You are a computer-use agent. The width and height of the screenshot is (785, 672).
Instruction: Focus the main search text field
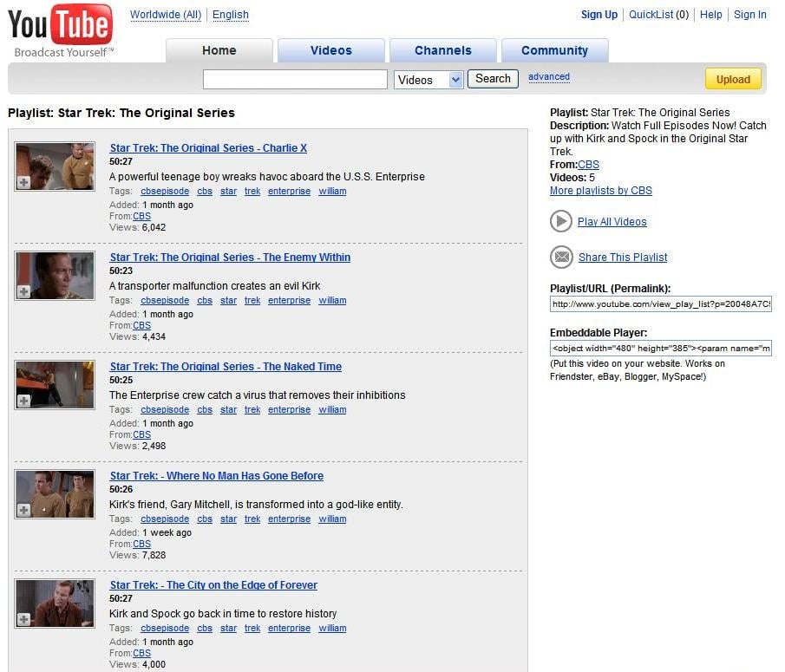point(295,80)
